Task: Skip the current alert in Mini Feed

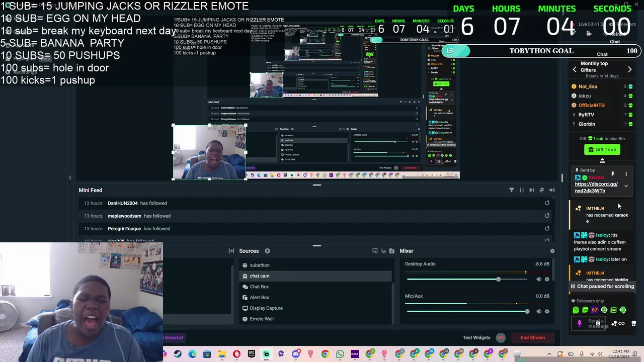Action: pyautogui.click(x=532, y=190)
